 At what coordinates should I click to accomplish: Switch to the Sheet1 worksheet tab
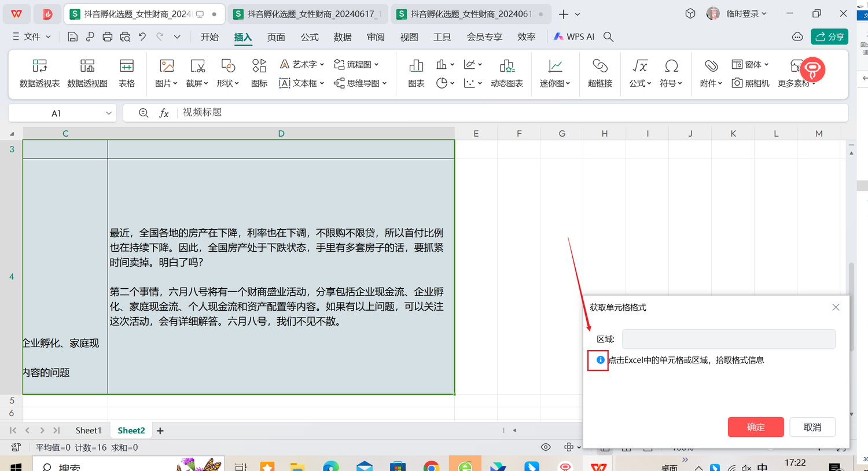tap(88, 430)
